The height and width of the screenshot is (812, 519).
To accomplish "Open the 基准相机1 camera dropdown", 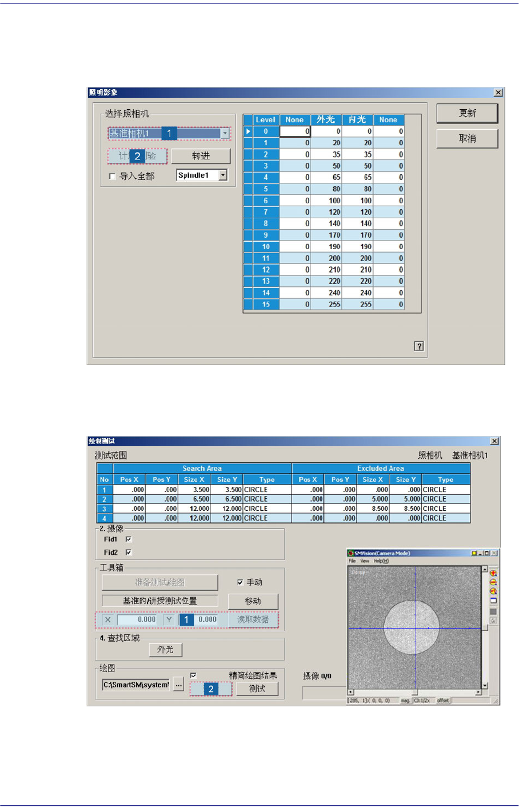I will click(225, 133).
